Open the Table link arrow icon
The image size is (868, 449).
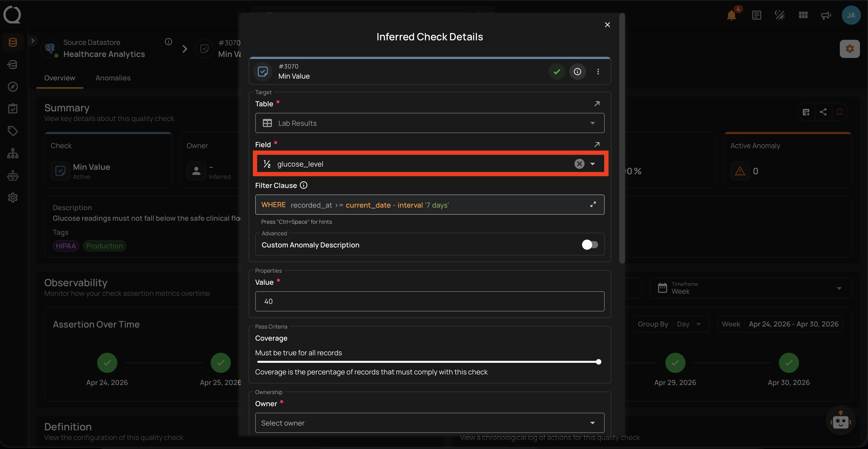[x=597, y=104]
